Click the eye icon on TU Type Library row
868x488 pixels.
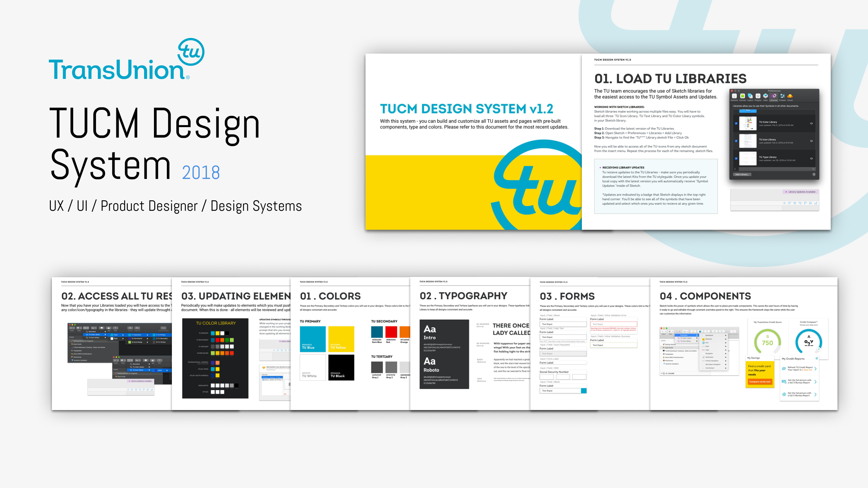pyautogui.click(x=811, y=159)
